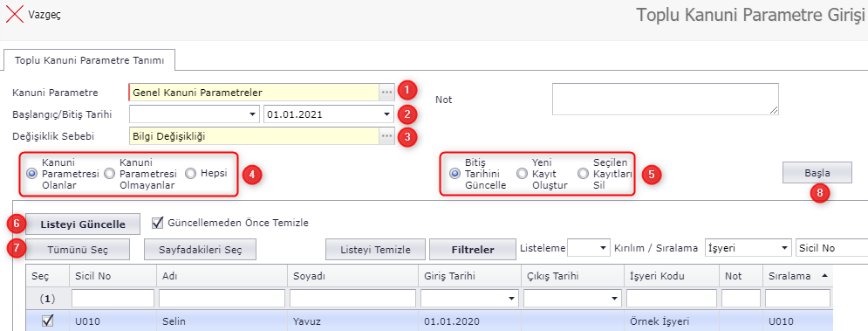Choose Seçilen Kayıtları Sil option

coord(583,174)
